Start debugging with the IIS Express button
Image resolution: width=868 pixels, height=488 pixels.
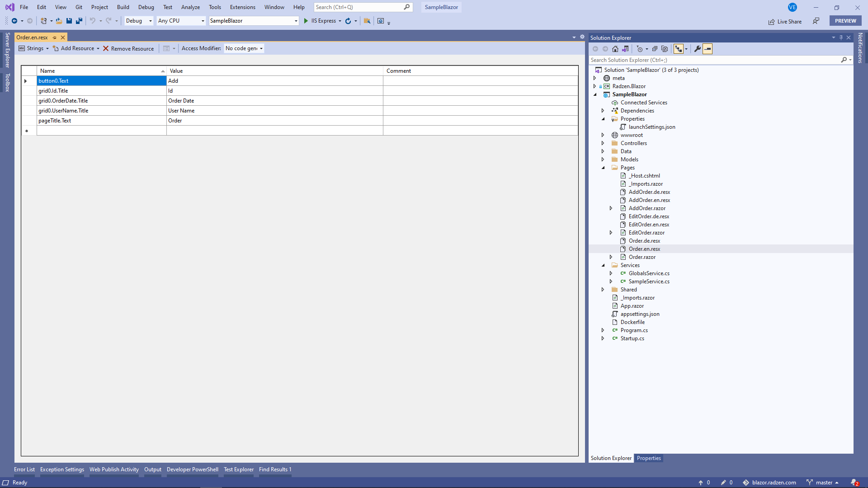click(322, 21)
